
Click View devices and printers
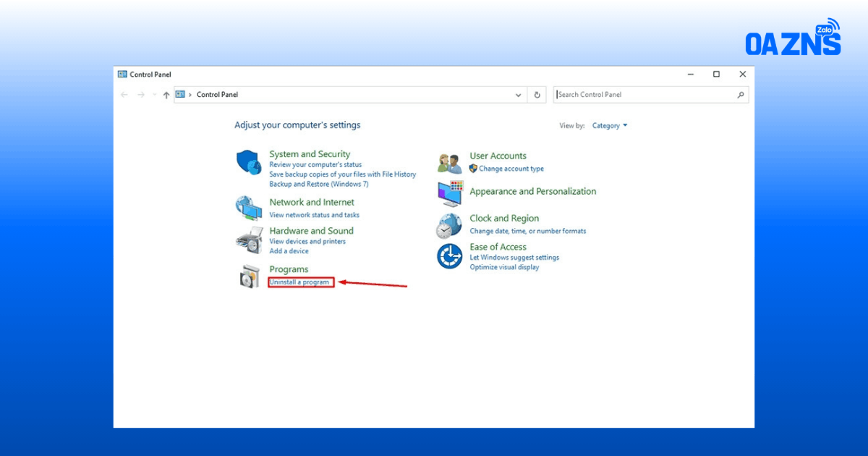click(x=307, y=242)
